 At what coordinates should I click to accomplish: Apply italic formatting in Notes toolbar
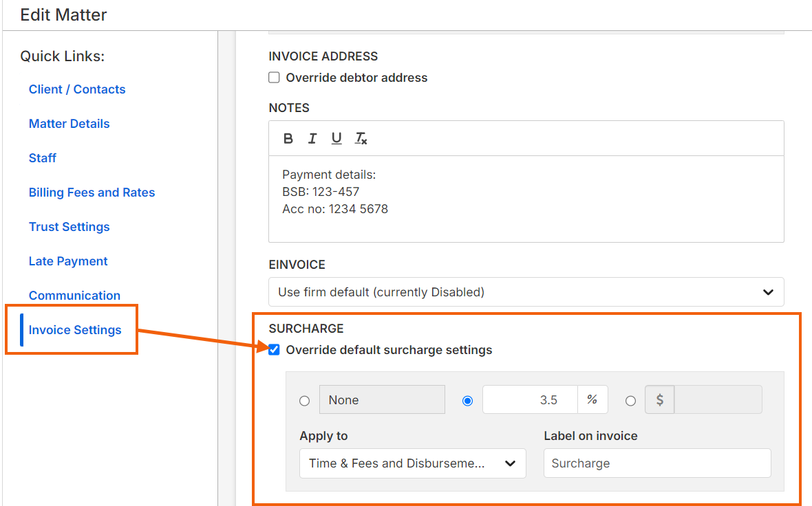click(312, 139)
